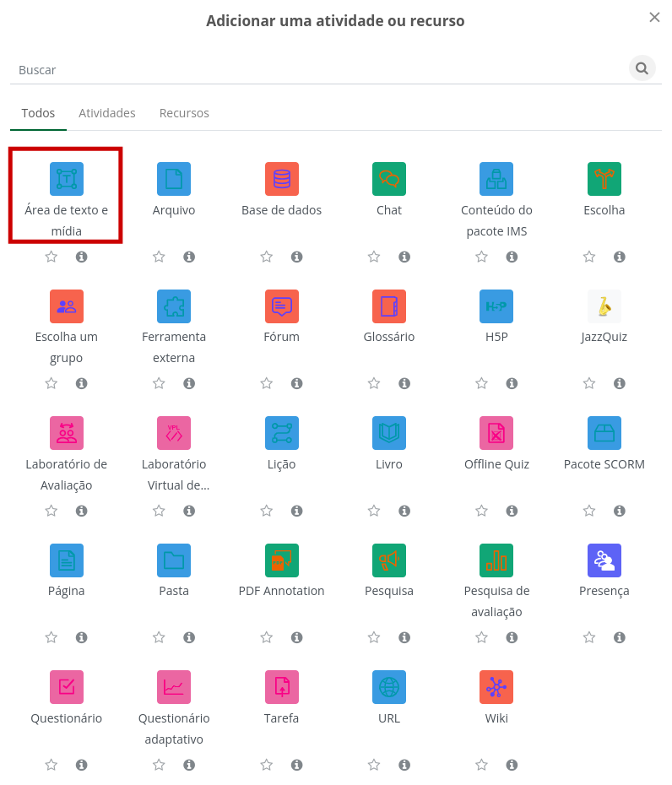The image size is (672, 785).
Task: Mark Tarefa as a favorite
Action: tap(267, 765)
